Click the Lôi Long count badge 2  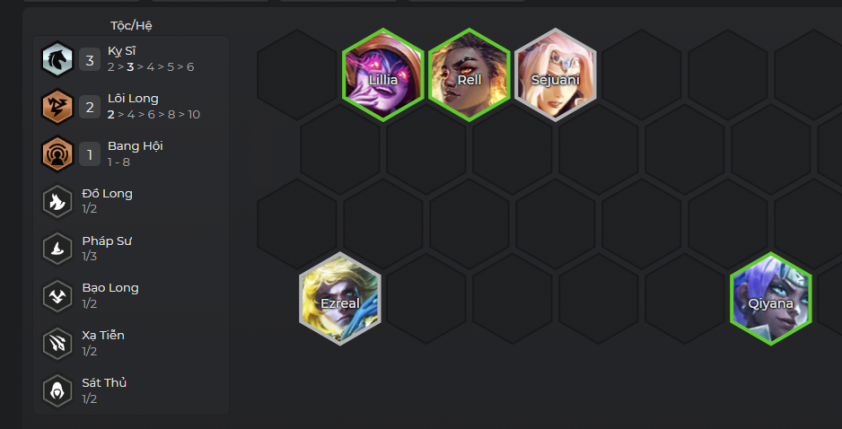point(90,107)
